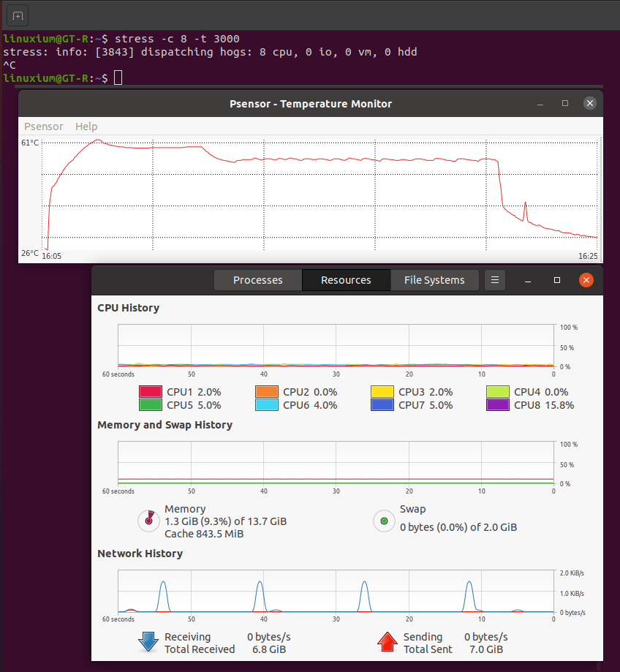
Task: Click the 'CPU8 15.8%' label
Action: 544,405
